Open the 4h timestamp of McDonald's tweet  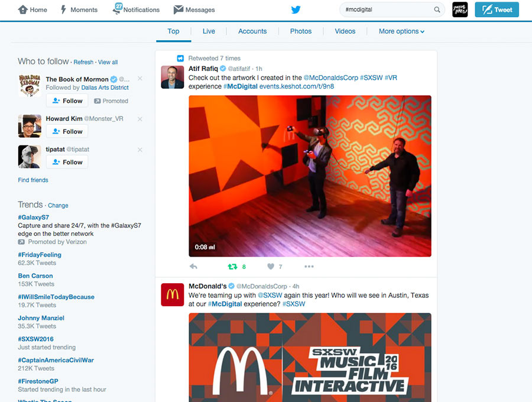296,286
